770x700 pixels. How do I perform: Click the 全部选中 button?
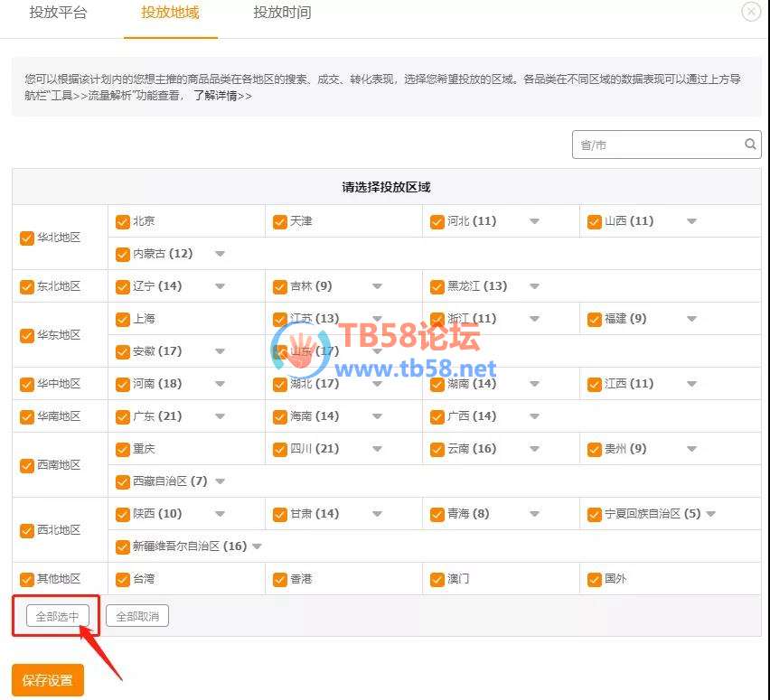tap(57, 617)
